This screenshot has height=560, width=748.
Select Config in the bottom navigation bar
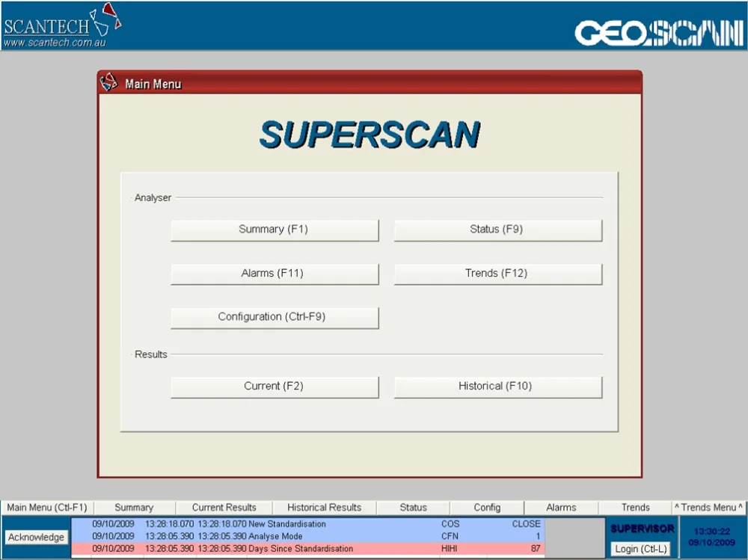coord(487,508)
